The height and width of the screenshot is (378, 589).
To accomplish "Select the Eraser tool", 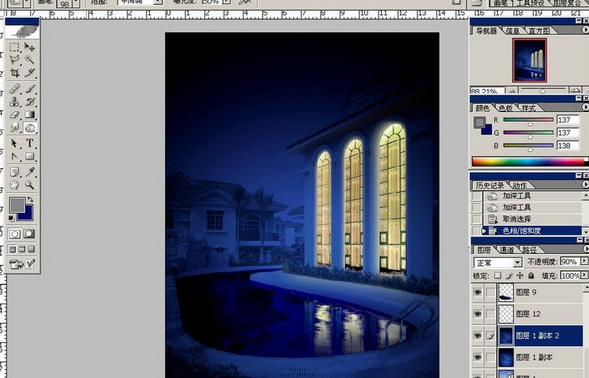I will [x=15, y=114].
